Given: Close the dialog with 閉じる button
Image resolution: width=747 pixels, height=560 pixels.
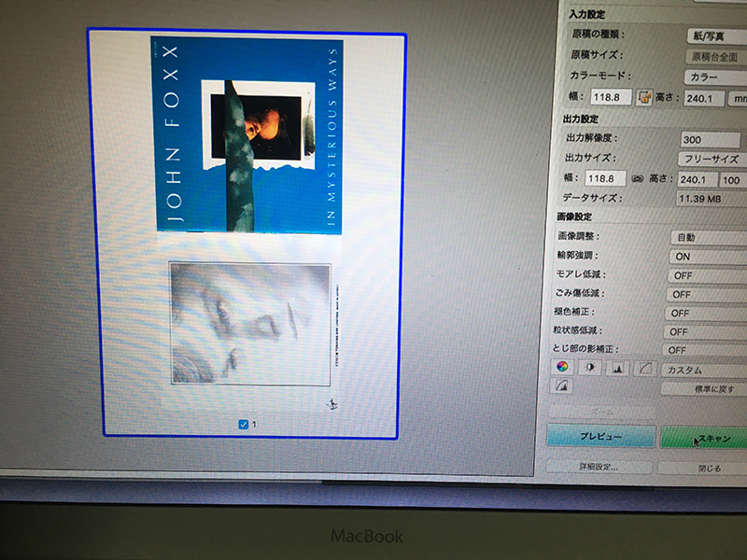Looking at the screenshot, I should click(x=703, y=469).
